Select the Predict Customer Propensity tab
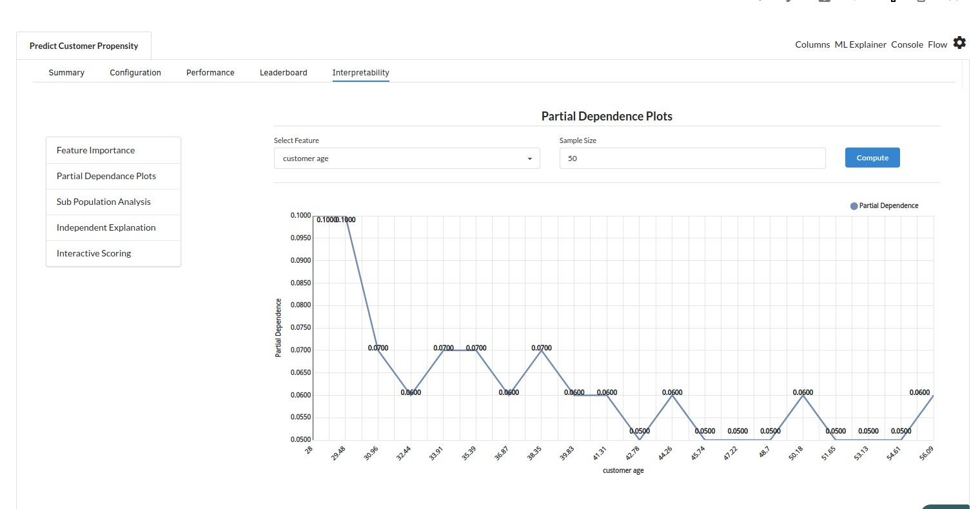980x509 pixels. click(84, 46)
